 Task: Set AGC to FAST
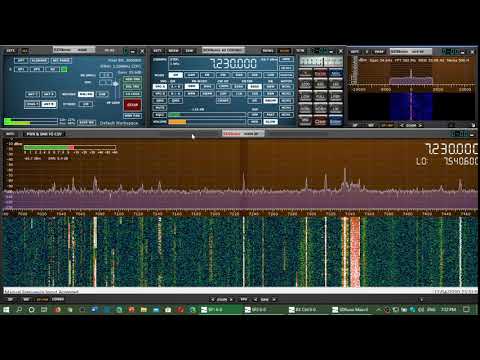(x=270, y=115)
